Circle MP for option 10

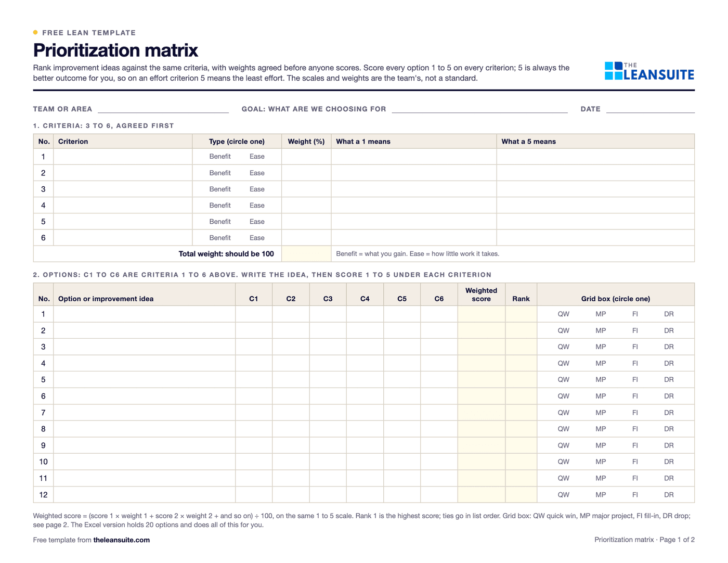601,462
